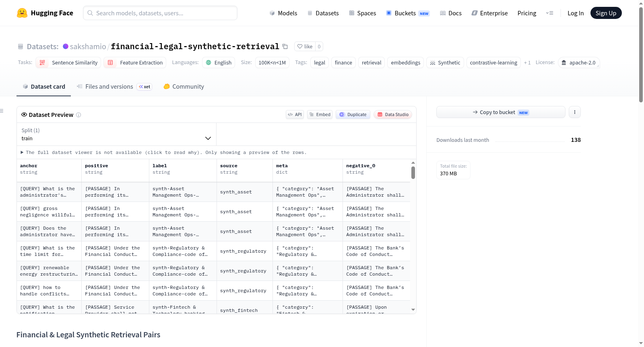Navigate to Buckets

[408, 13]
